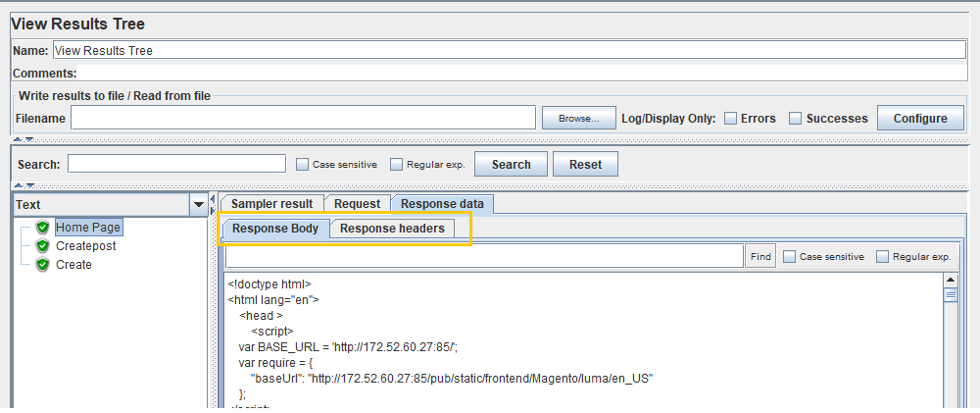980x413 pixels.
Task: Click the Filename input field
Action: coord(303,118)
